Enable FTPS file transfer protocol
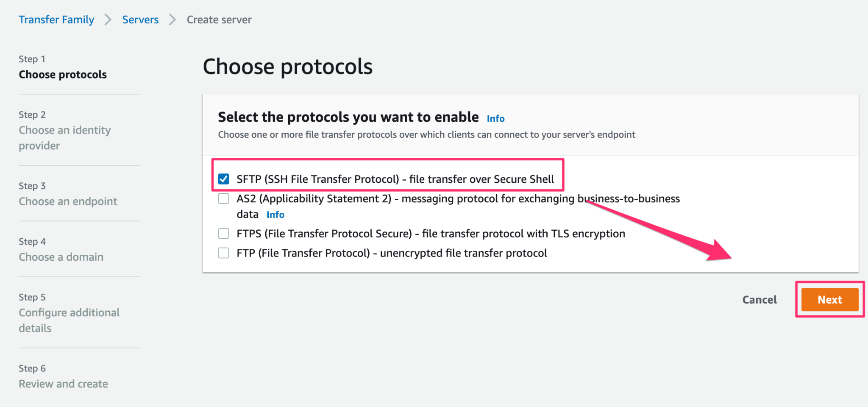This screenshot has height=407, width=868. [223, 233]
